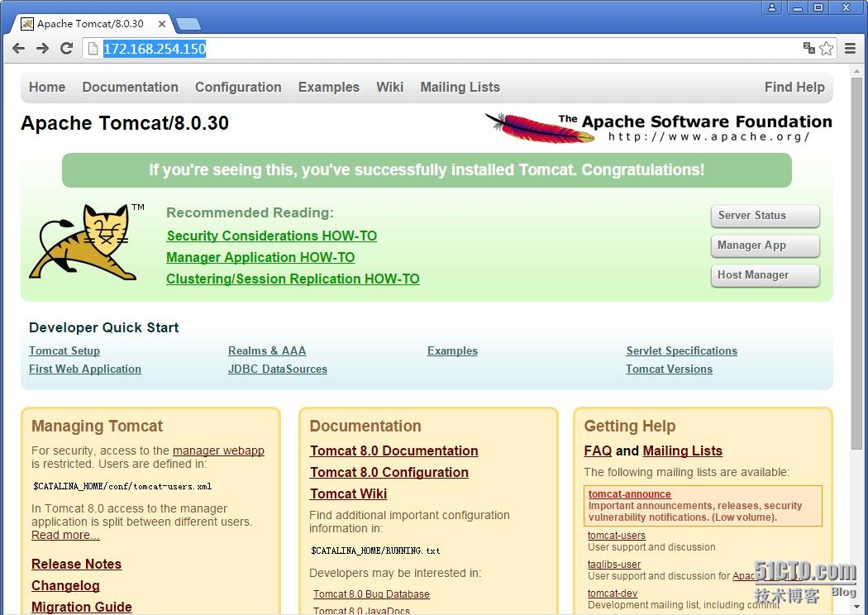
Task: Go back with the browser back arrow
Action: pos(19,49)
